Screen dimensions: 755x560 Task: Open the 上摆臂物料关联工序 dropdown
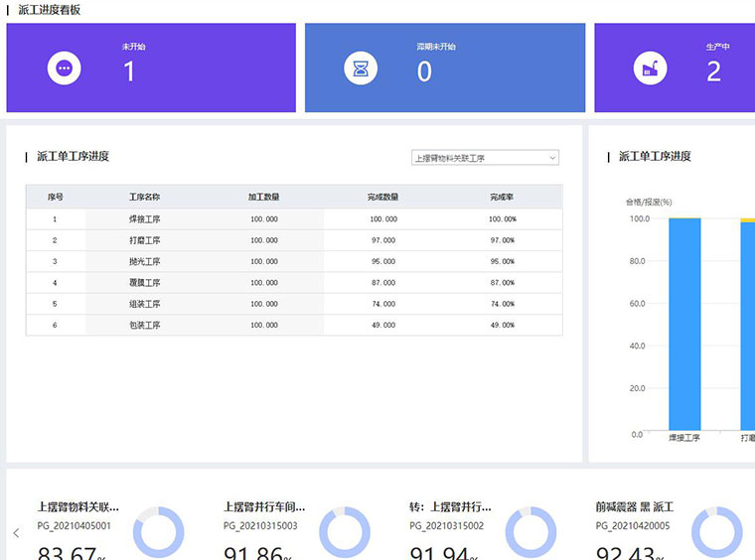point(485,158)
